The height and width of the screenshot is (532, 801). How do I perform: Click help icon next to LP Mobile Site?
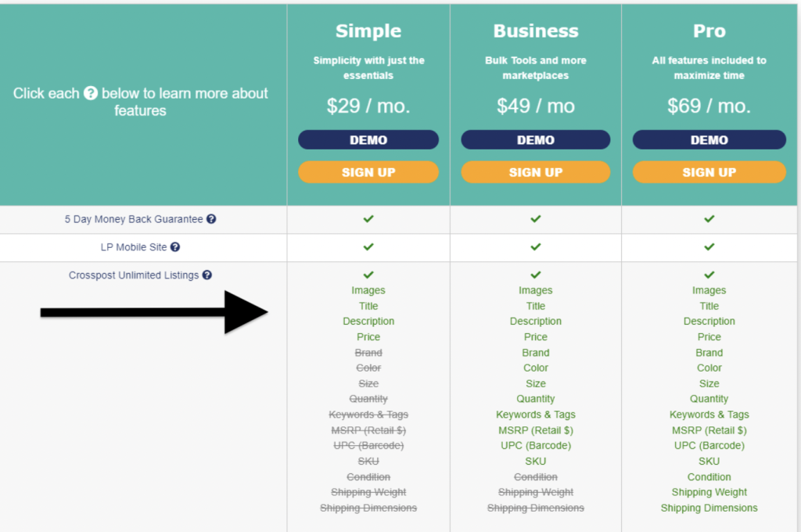pos(175,247)
